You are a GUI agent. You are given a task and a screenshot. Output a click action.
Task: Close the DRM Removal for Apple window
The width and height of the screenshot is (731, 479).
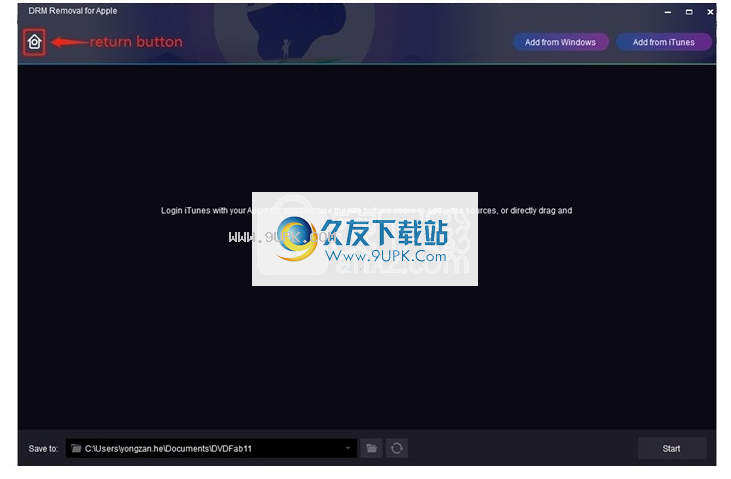[x=710, y=12]
